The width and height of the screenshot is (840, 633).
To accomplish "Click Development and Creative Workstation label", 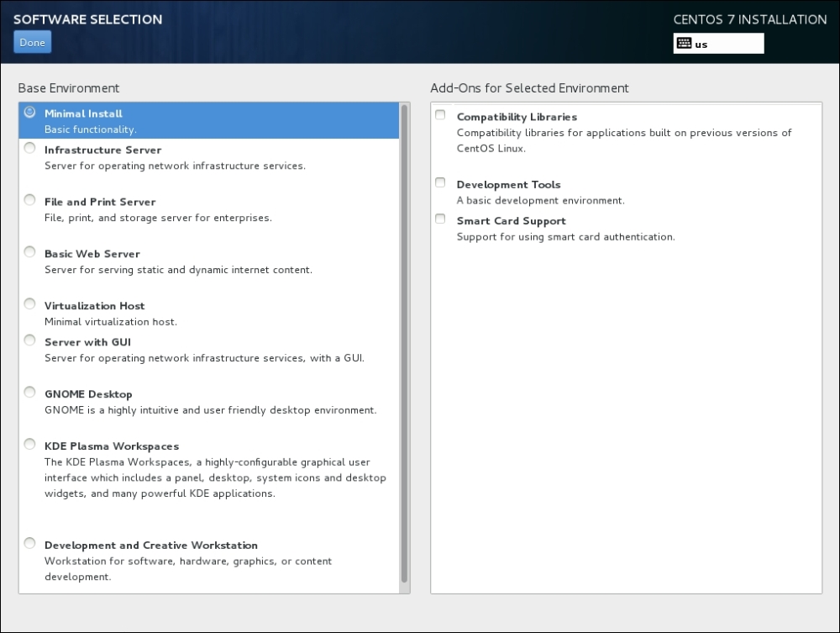I will coord(151,546).
